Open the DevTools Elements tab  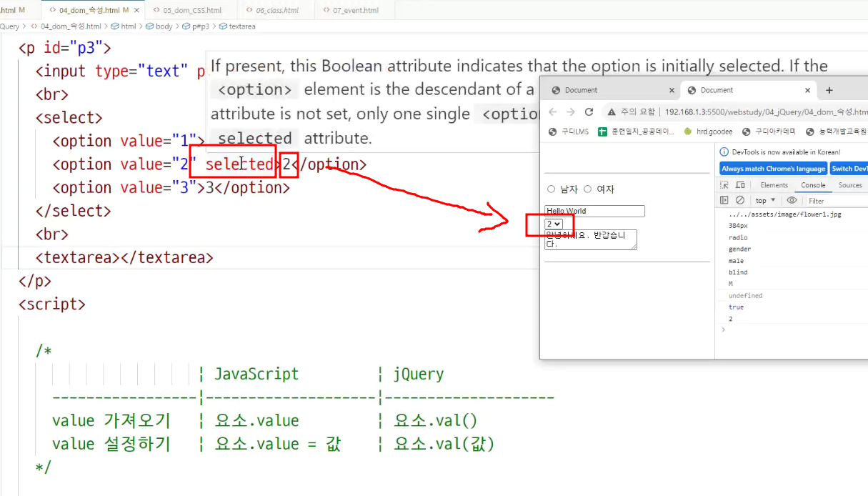click(x=774, y=185)
